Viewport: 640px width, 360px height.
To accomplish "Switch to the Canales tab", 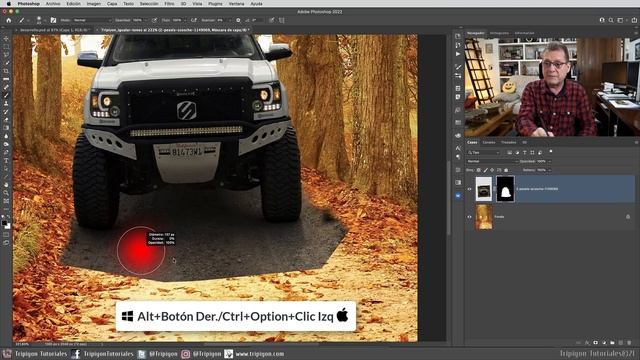I will click(x=489, y=142).
